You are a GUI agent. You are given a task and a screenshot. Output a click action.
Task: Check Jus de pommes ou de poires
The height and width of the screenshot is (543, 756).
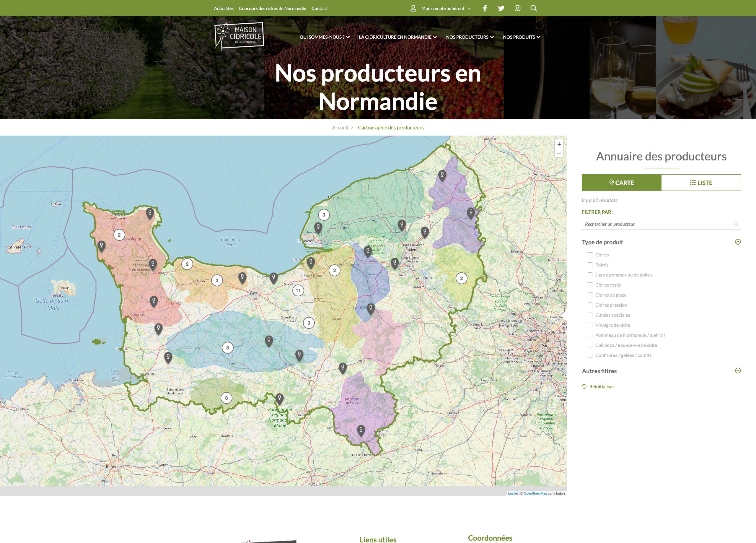[x=590, y=275]
